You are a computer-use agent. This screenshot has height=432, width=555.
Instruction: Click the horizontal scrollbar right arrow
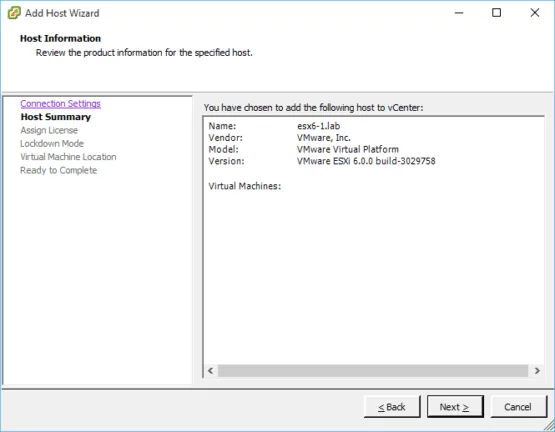pos(537,370)
